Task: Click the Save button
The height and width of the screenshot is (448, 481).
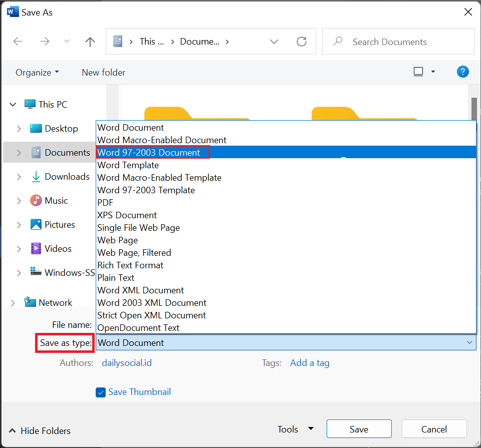Action: pos(359,429)
